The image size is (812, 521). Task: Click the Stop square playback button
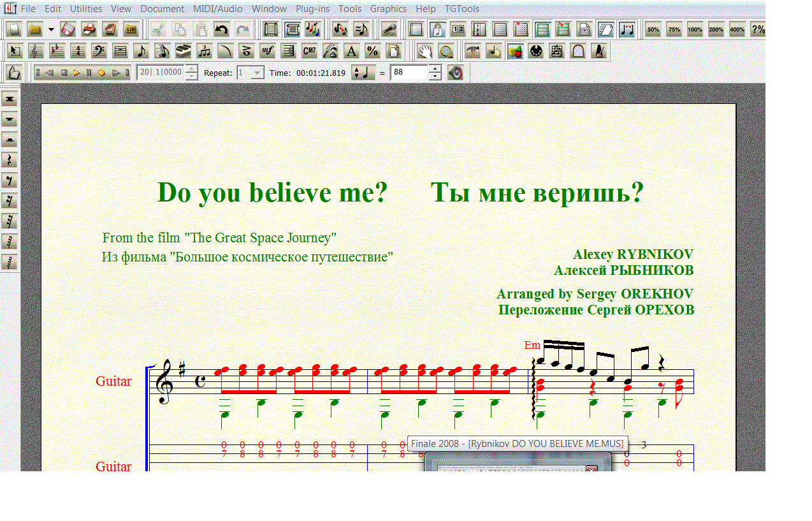64,73
